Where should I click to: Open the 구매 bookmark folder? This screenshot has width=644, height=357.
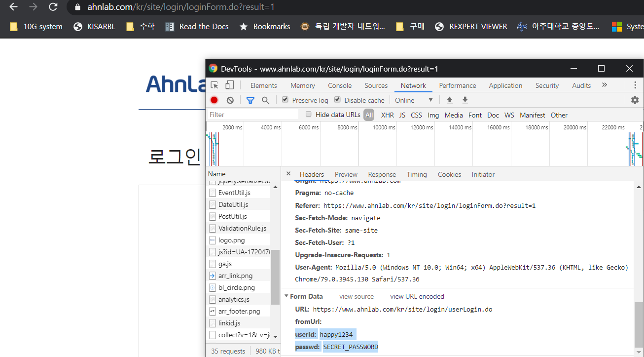click(410, 26)
